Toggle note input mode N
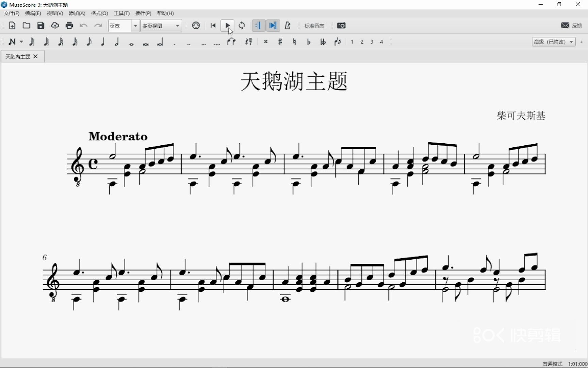The height and width of the screenshot is (368, 588). pyautogui.click(x=12, y=42)
